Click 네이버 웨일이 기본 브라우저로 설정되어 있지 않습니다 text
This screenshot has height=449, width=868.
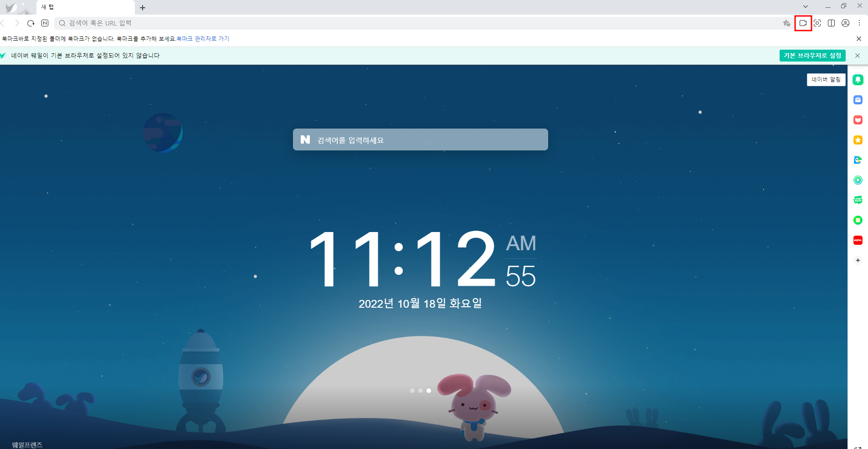click(x=85, y=56)
